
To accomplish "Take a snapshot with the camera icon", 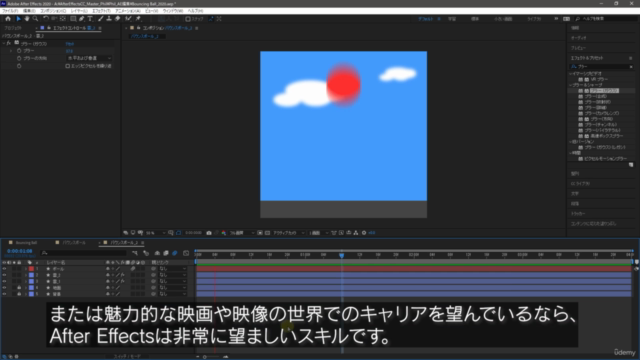I will click(209, 233).
